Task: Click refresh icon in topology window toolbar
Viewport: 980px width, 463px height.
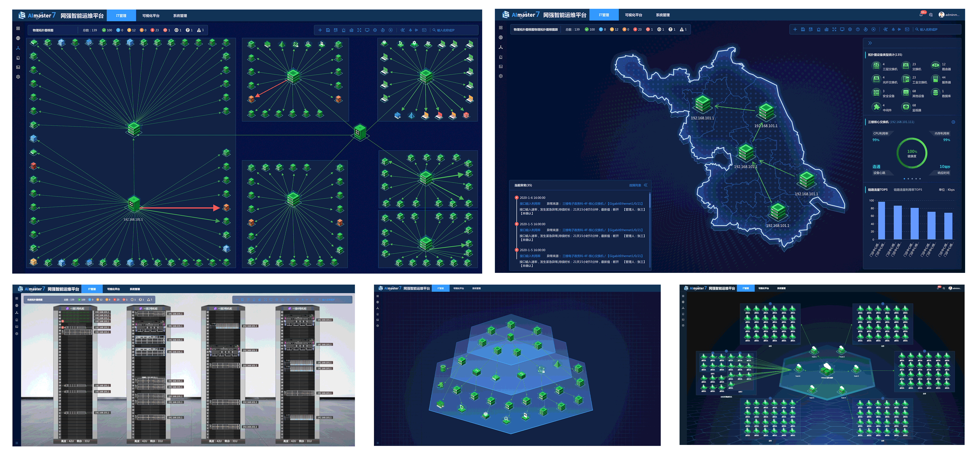Action: 383,30
